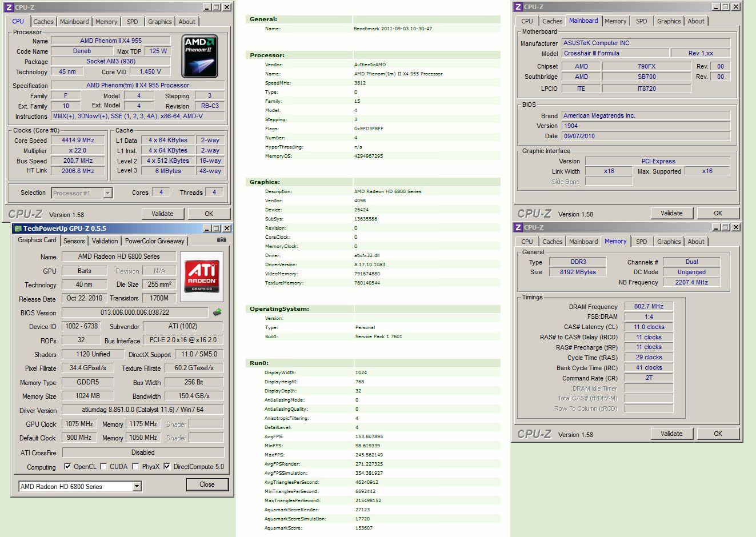Click the processor Name field AMD Phenom II X4 955
The width and height of the screenshot is (756, 537).
[111, 41]
